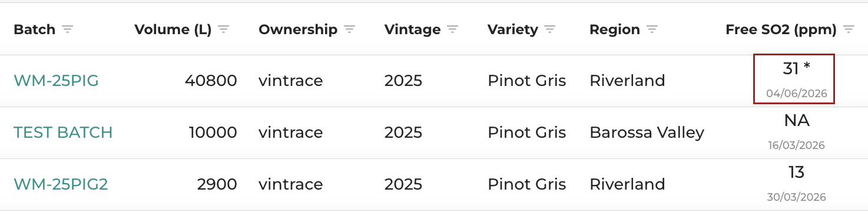Open filter icon beside Batch column

point(68,29)
